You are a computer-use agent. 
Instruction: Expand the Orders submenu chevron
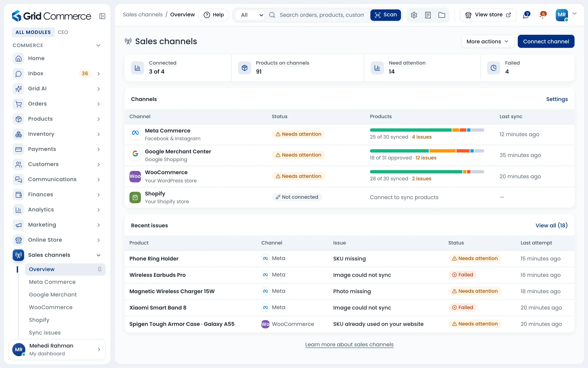click(99, 104)
